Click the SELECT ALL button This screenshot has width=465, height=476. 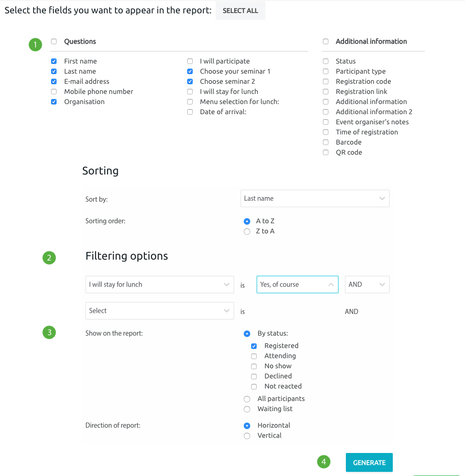pos(240,11)
